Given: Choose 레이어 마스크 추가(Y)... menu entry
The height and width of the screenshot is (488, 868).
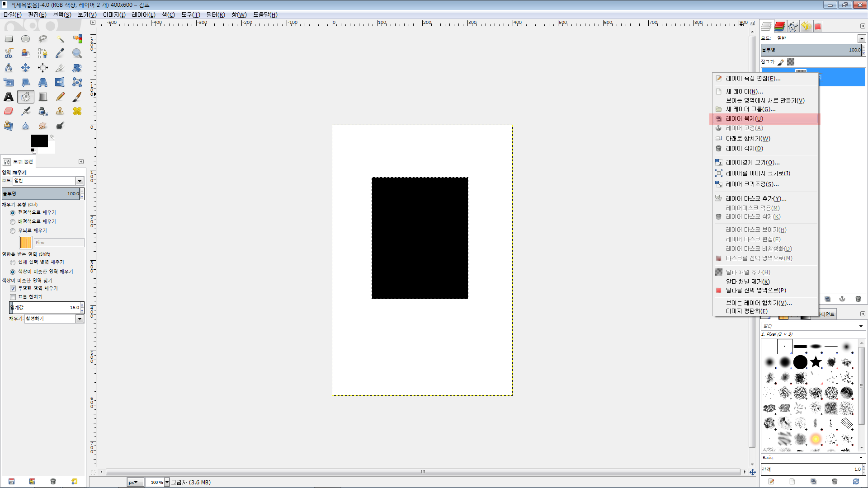Looking at the screenshot, I should point(765,198).
